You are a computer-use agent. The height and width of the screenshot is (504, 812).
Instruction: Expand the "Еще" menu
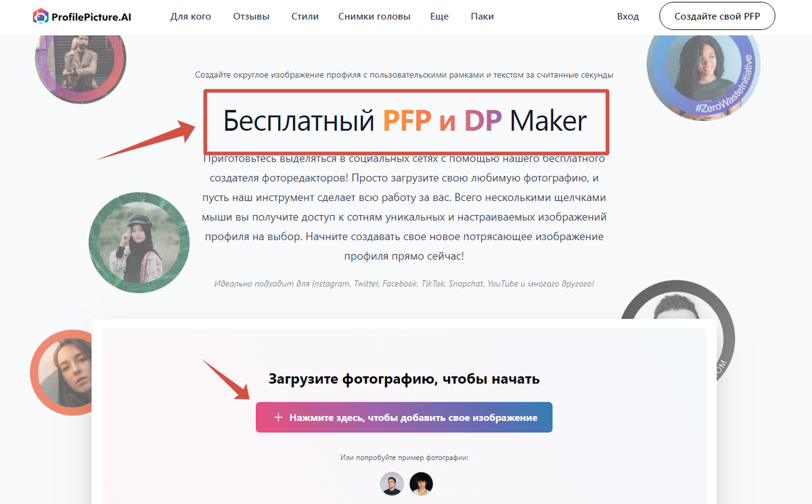pos(439,16)
